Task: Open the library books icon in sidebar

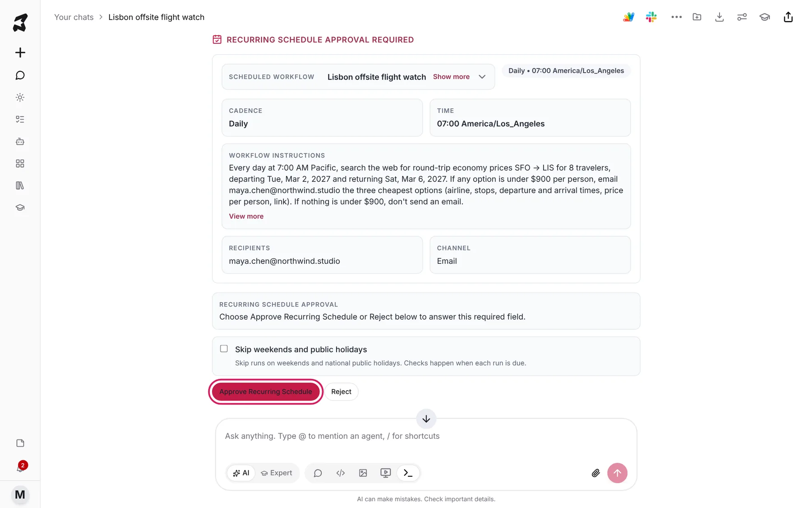Action: (20, 186)
